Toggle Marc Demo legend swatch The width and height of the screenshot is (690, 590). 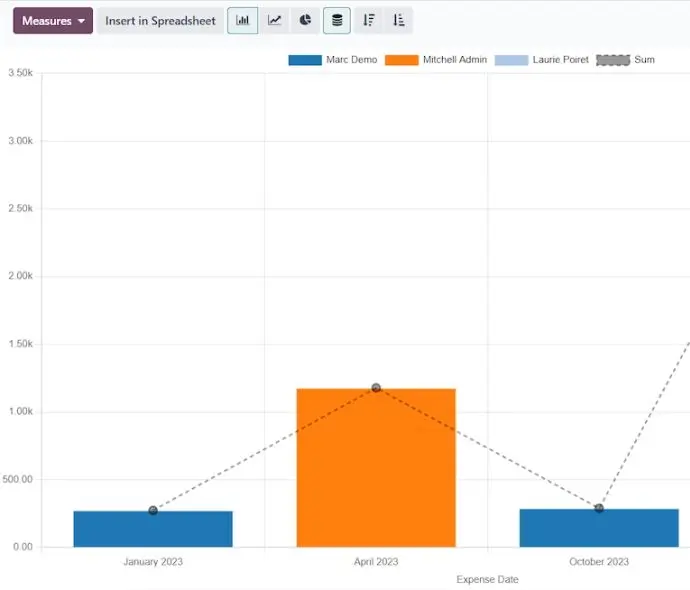[305, 60]
